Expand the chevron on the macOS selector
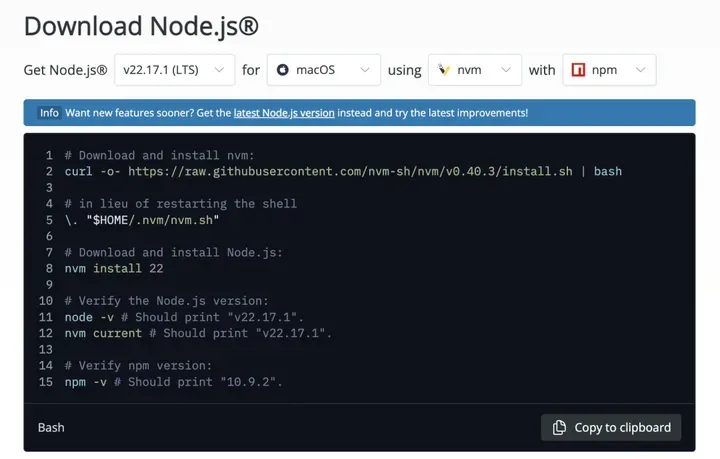 pyautogui.click(x=365, y=70)
